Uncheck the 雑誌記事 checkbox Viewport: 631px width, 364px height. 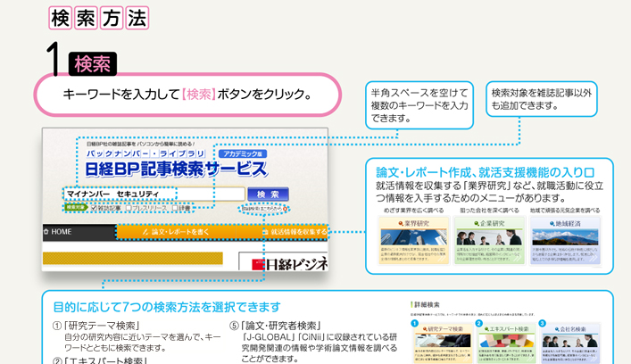point(94,208)
